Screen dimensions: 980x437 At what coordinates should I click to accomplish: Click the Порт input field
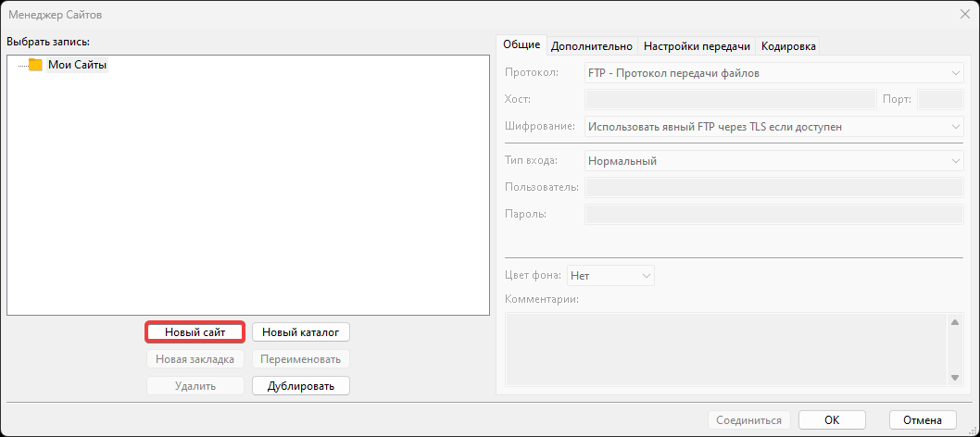(x=940, y=100)
